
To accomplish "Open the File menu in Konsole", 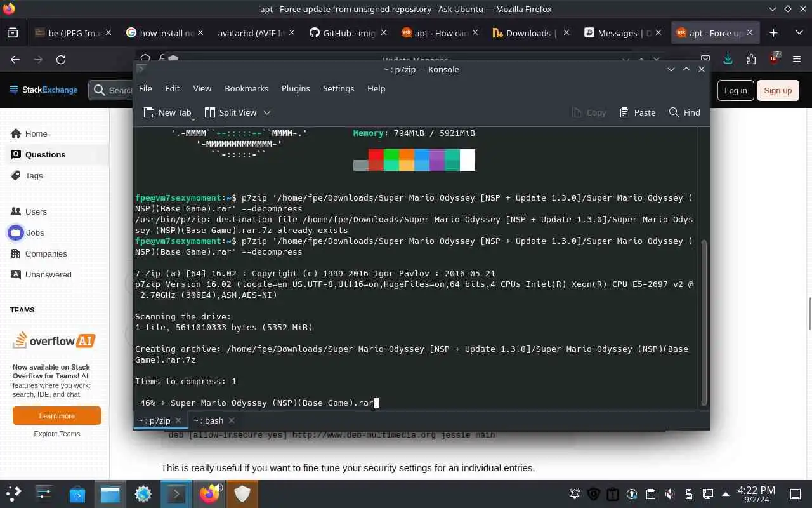I will pyautogui.click(x=145, y=88).
